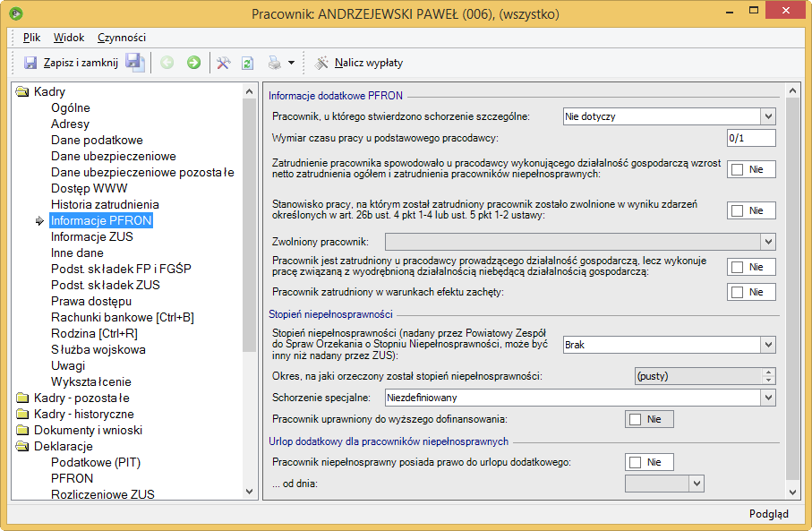Select Informacje PFRON tree item
Screen dimensions: 812x531
click(x=101, y=220)
